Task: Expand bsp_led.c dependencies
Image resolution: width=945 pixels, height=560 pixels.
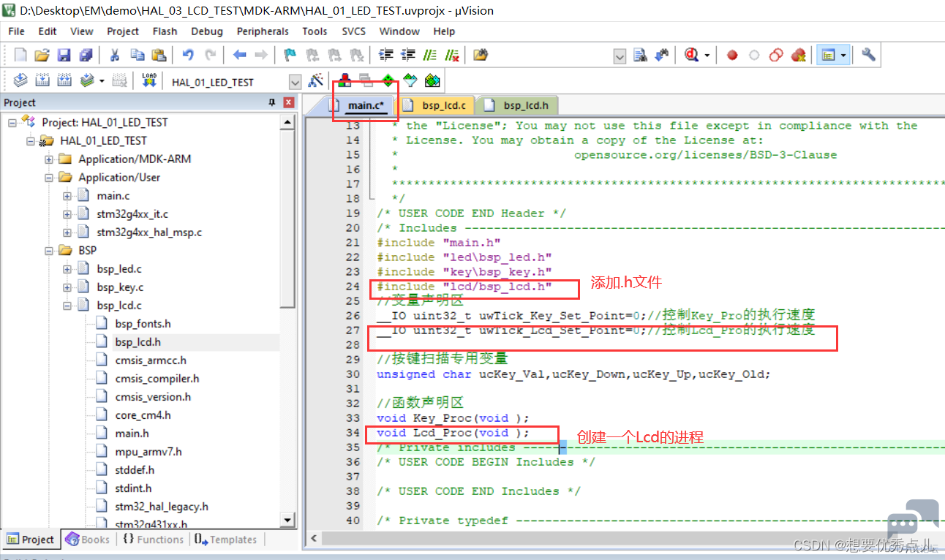Action: click(x=67, y=268)
